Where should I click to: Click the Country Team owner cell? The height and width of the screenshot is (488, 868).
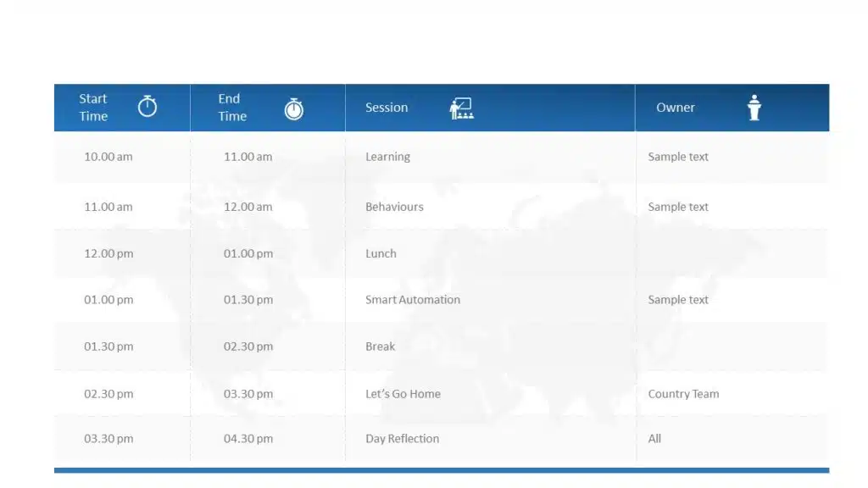click(683, 394)
